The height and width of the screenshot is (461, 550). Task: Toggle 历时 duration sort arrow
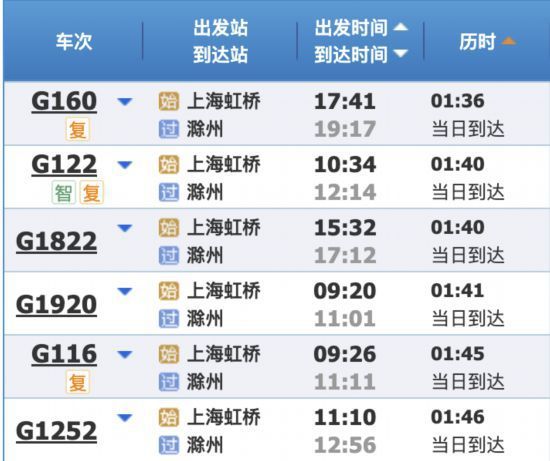click(509, 41)
